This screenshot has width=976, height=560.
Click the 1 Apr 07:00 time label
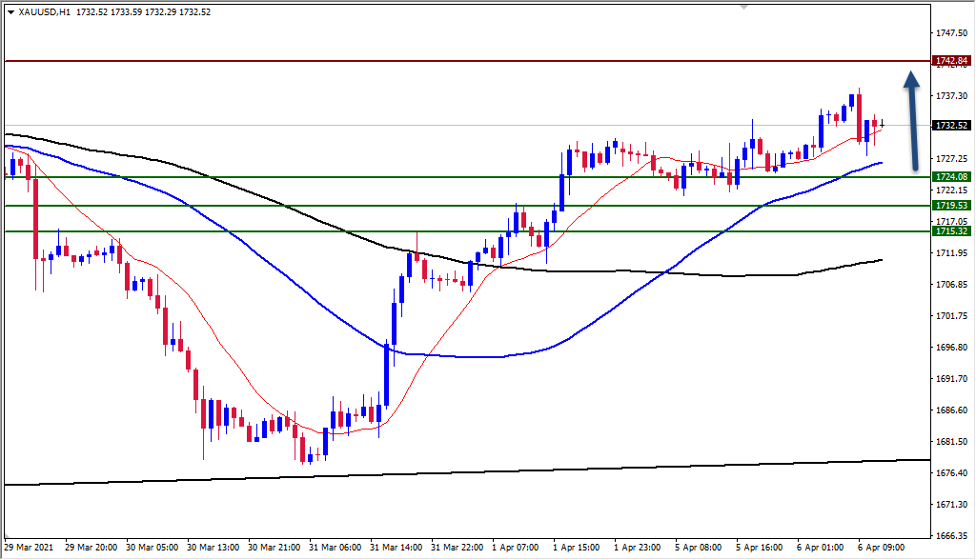516,548
